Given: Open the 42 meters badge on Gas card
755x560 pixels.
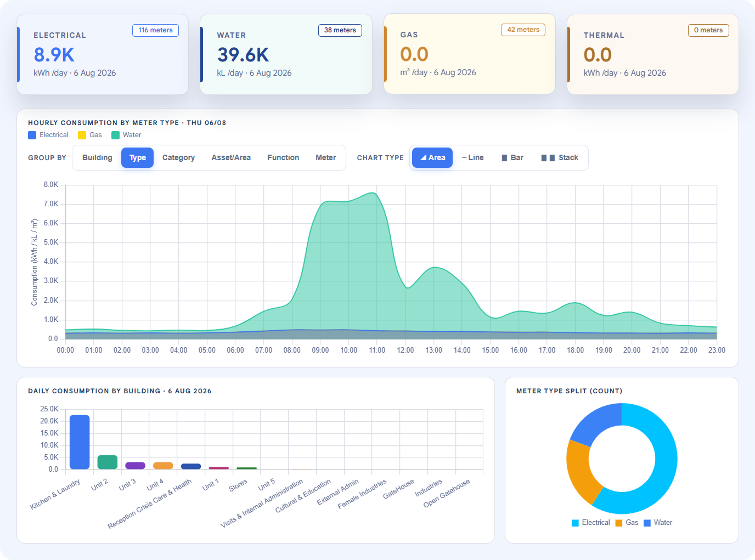Looking at the screenshot, I should click(523, 30).
